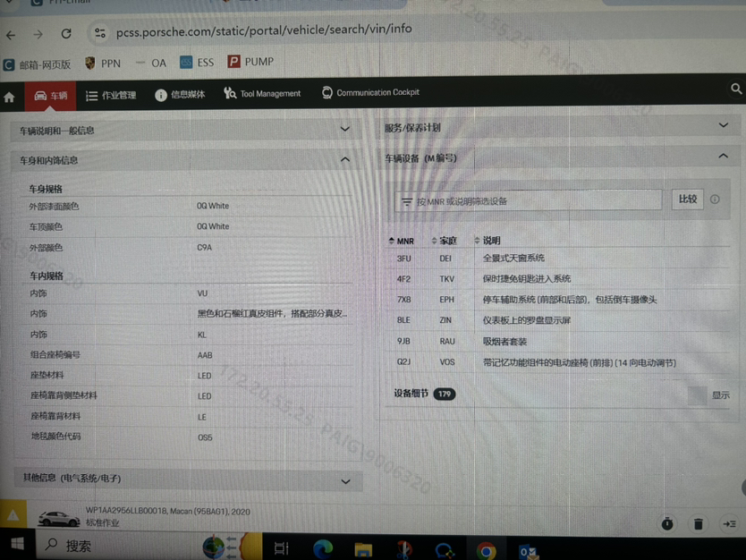Open Tool Management
This screenshot has height=560, width=746.
pos(262,93)
